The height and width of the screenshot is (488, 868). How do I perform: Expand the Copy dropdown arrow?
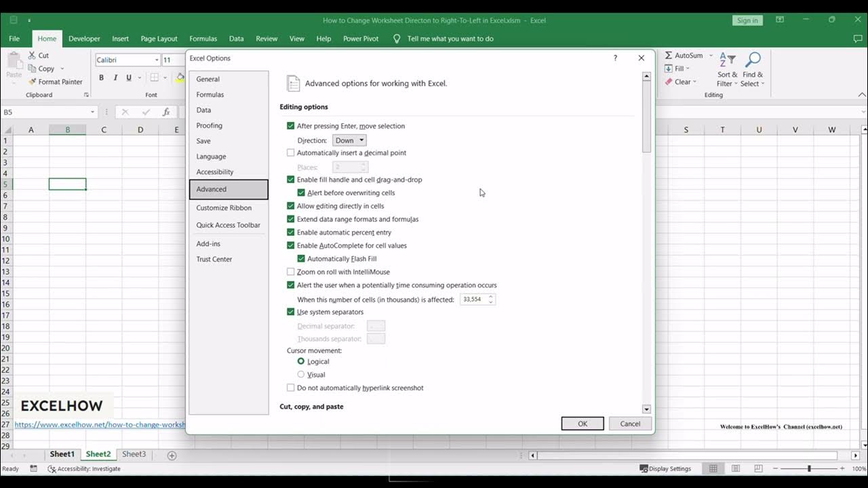[x=62, y=68]
